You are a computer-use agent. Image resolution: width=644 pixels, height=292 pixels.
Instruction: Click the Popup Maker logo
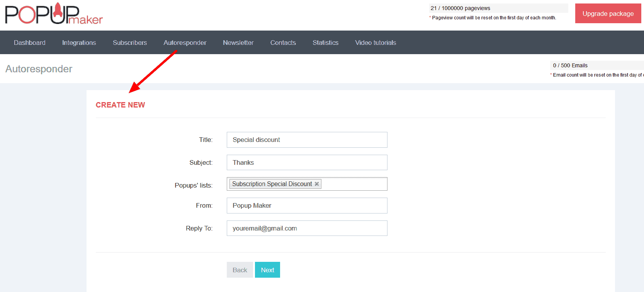click(x=54, y=14)
